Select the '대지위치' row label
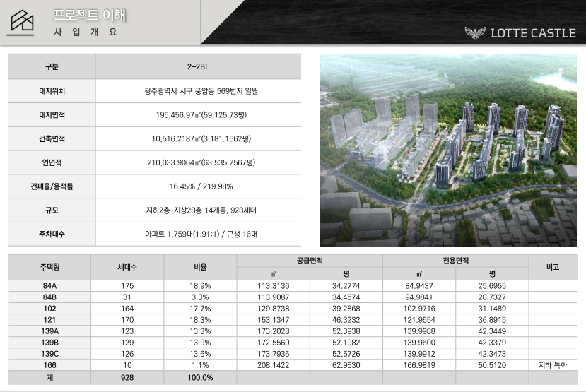The image size is (586, 392). tap(52, 90)
